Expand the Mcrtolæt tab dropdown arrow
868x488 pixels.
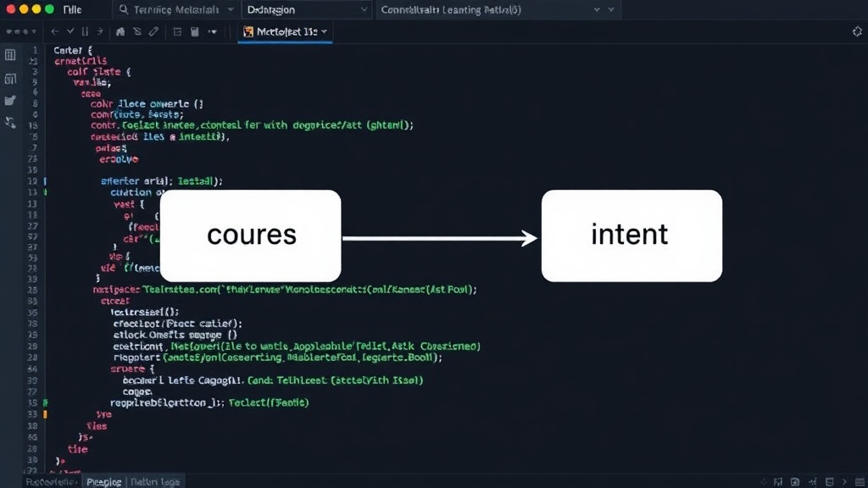pyautogui.click(x=325, y=31)
